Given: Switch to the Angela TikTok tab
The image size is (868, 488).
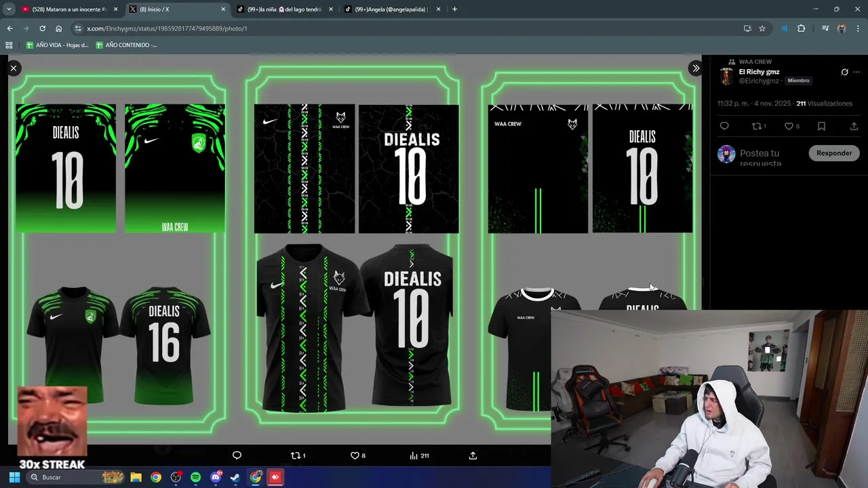Looking at the screenshot, I should [x=392, y=9].
